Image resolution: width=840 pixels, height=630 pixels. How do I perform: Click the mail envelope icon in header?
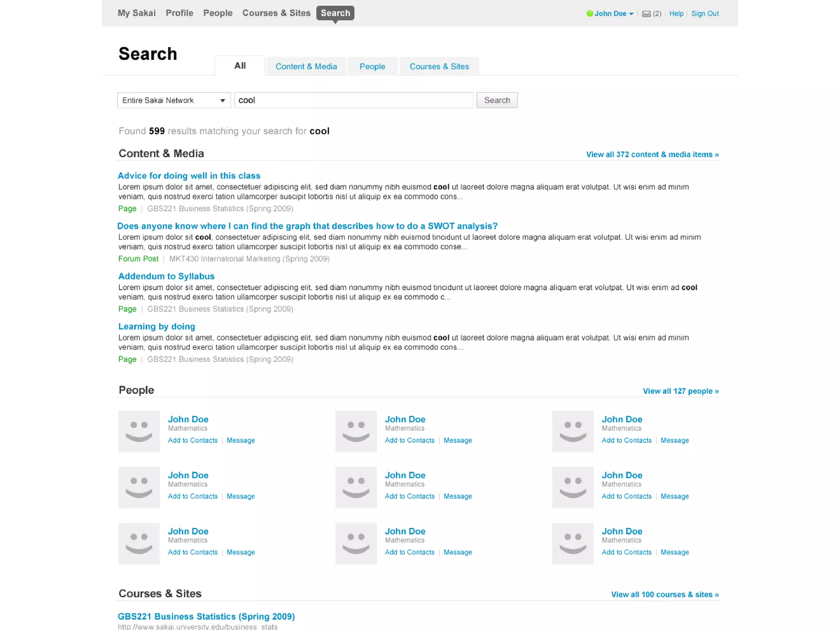click(646, 14)
